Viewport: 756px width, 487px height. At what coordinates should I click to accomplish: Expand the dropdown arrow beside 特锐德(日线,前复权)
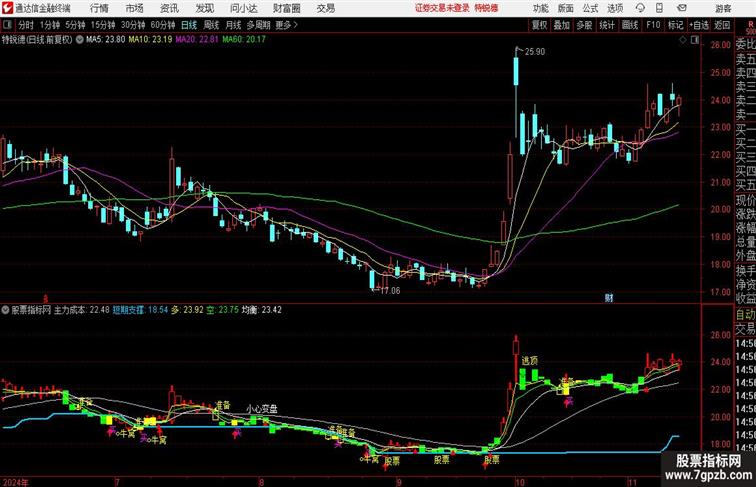point(80,40)
